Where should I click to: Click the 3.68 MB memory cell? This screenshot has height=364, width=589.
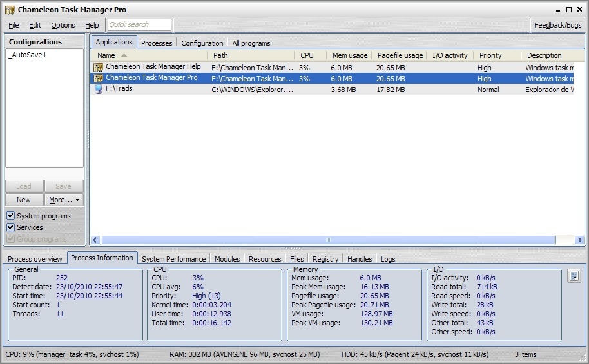343,90
